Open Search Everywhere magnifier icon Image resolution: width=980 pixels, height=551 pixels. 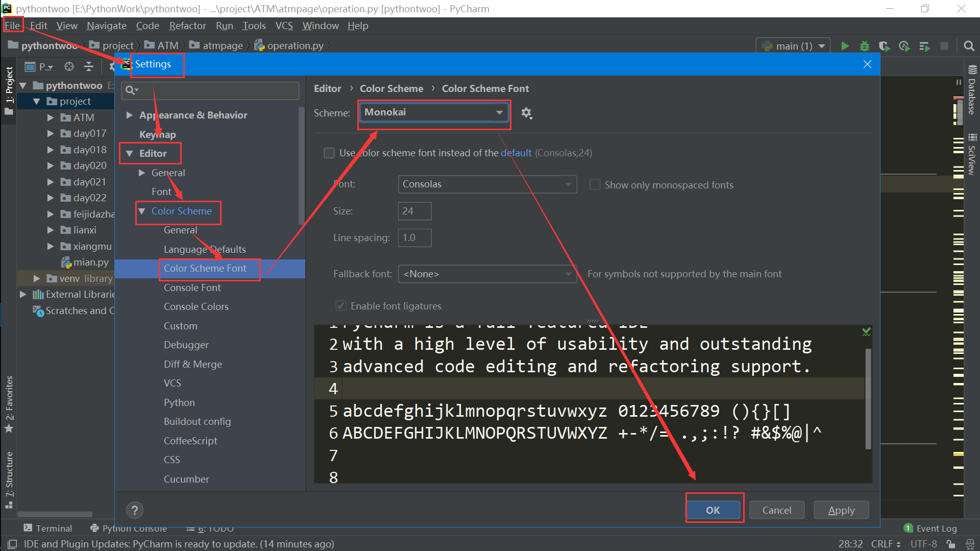[969, 46]
